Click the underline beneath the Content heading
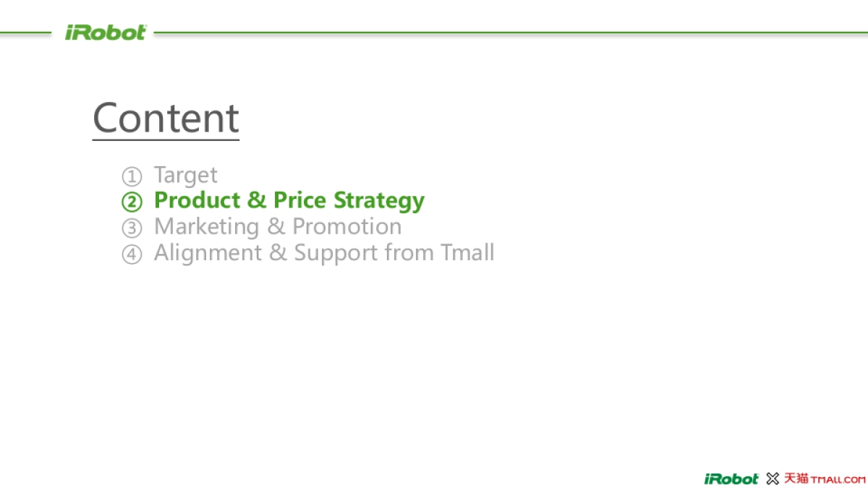 click(x=166, y=140)
